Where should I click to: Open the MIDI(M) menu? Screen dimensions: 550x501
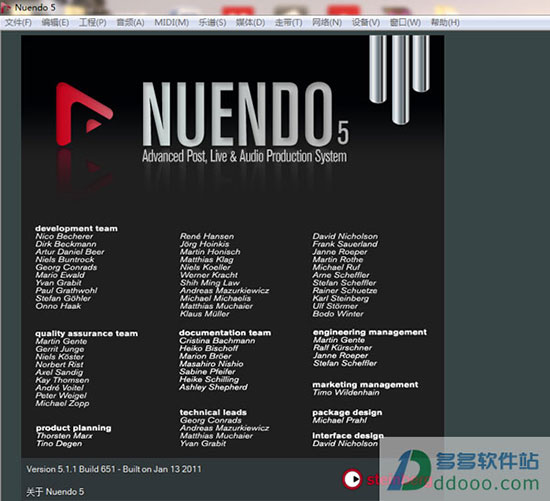pos(172,22)
